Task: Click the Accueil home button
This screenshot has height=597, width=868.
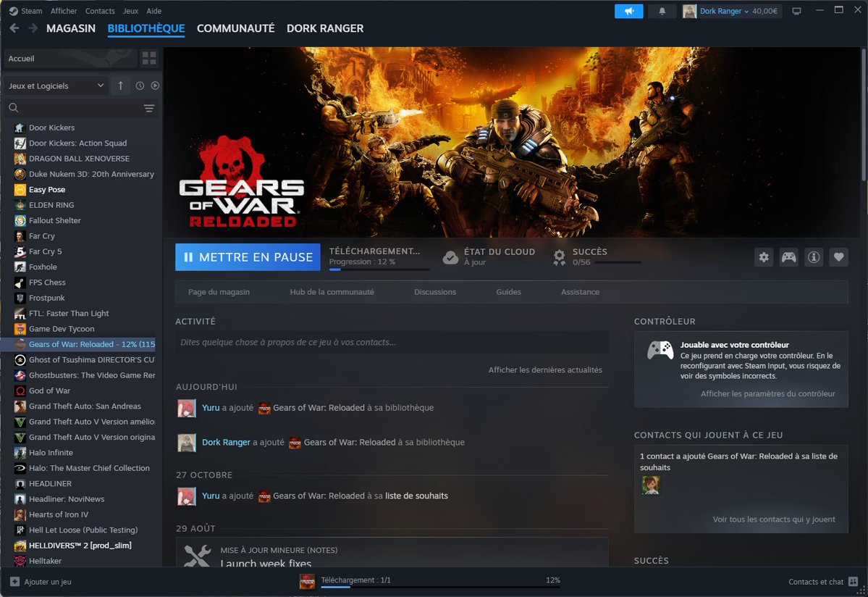Action: point(69,58)
